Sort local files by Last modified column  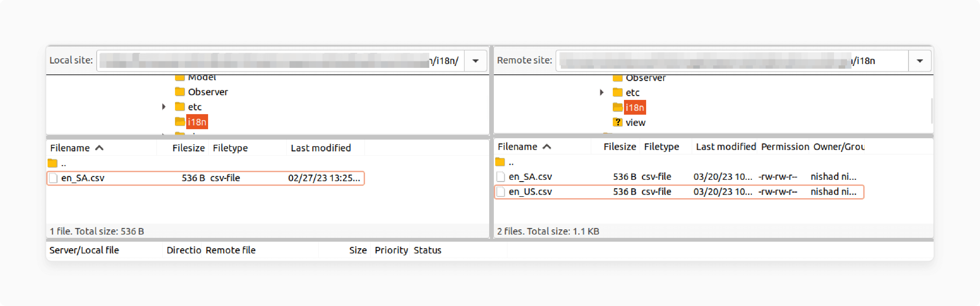pos(325,148)
